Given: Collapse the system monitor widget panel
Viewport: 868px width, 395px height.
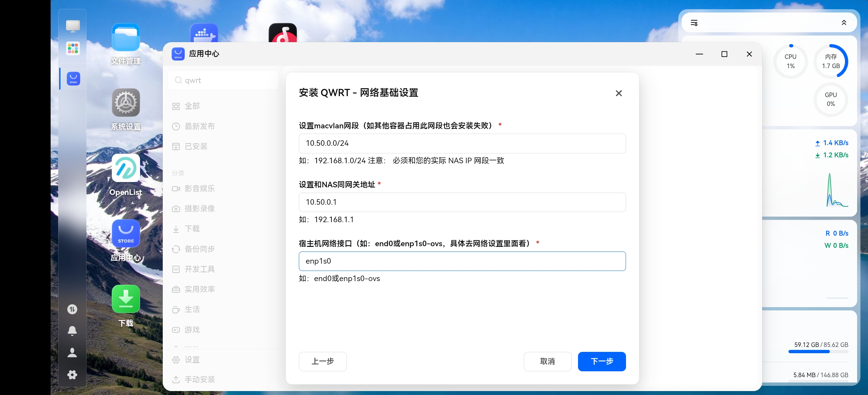Looking at the screenshot, I should point(844,23).
